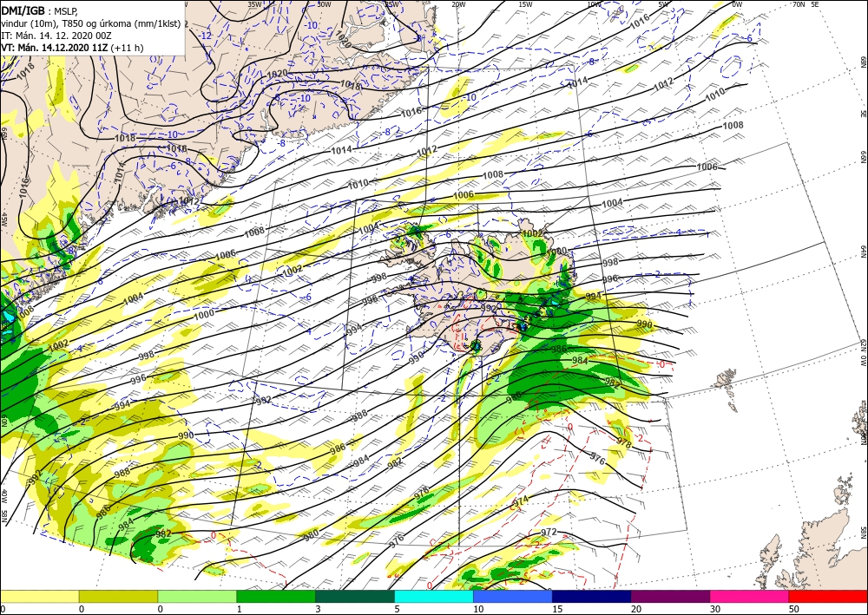This screenshot has height=615, width=868.
Task: Click the '64N' latitude label on right edge
Action: 863,252
